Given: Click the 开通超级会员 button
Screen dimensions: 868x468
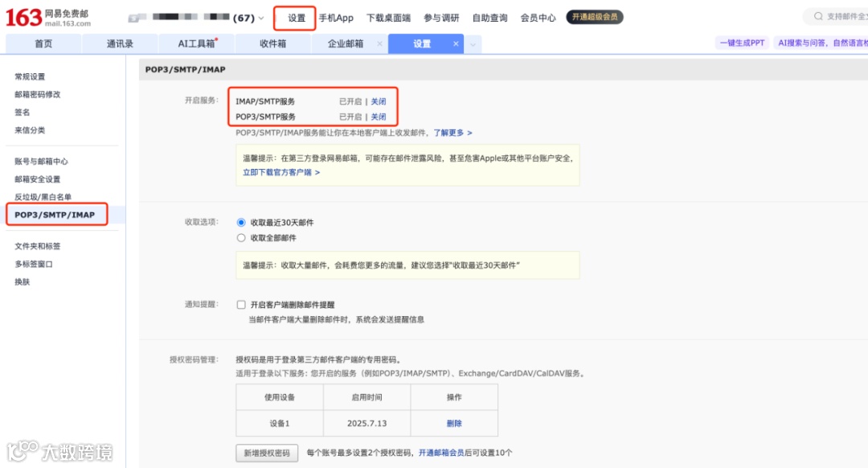Looking at the screenshot, I should pyautogui.click(x=595, y=17).
